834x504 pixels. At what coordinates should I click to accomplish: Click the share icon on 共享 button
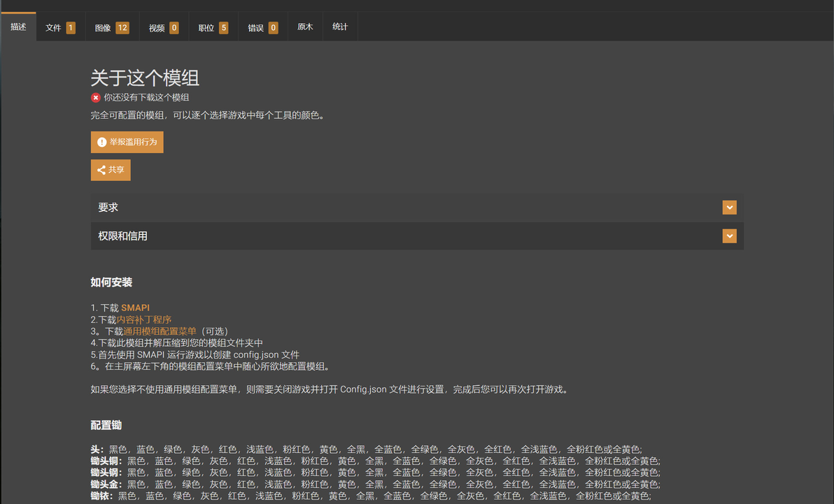101,170
